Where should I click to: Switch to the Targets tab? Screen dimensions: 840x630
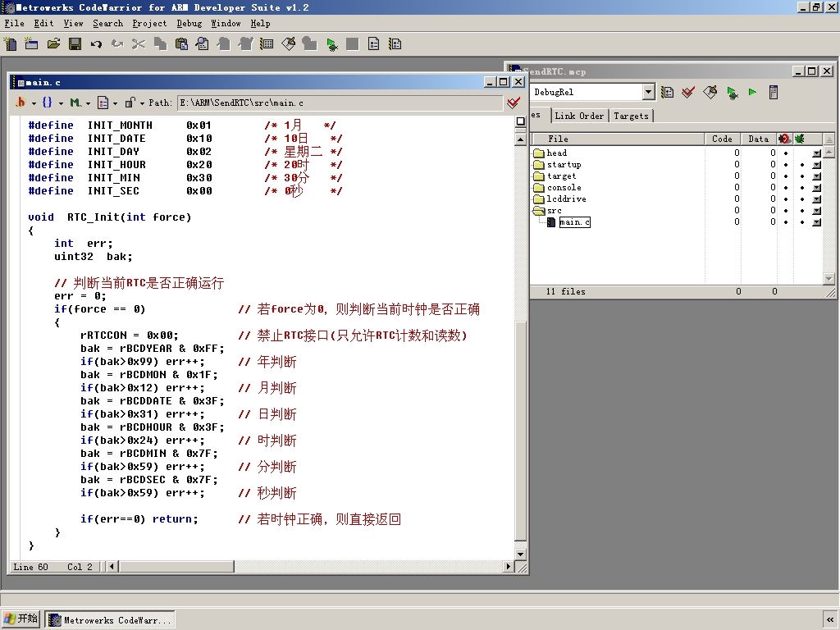point(631,116)
